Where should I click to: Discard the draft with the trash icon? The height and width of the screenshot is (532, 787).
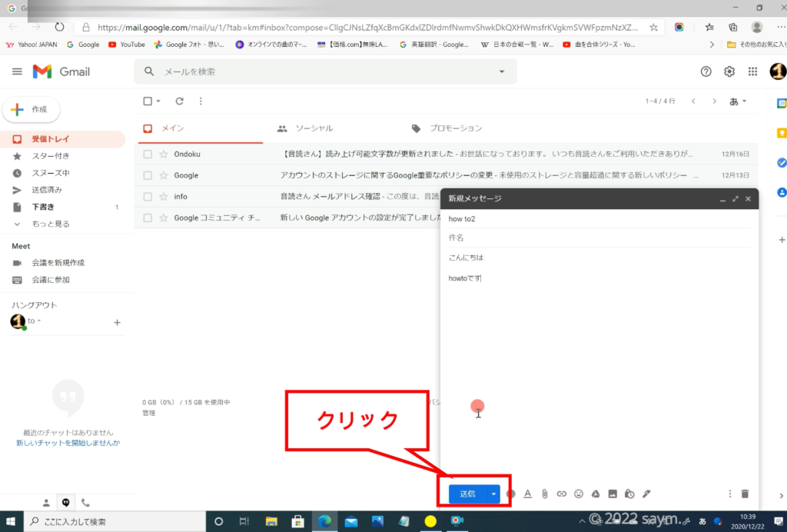(744, 494)
